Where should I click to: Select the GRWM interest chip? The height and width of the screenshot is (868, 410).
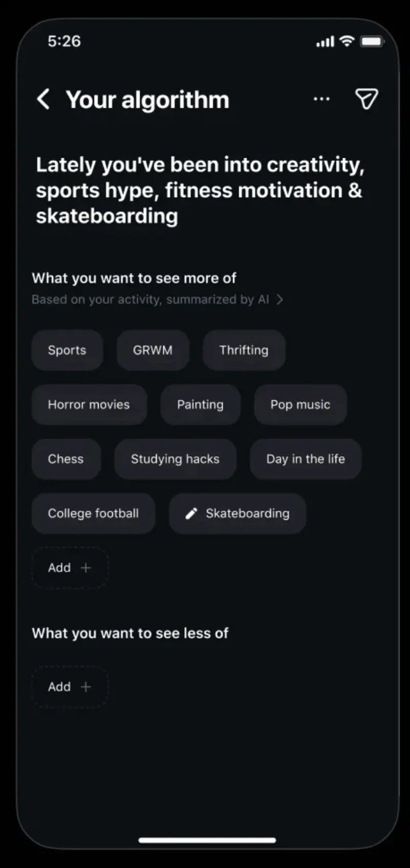click(x=153, y=350)
